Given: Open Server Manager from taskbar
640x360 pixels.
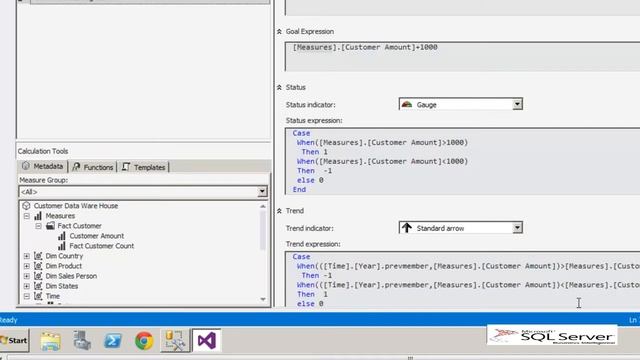Looking at the screenshot, I should click(82, 340).
